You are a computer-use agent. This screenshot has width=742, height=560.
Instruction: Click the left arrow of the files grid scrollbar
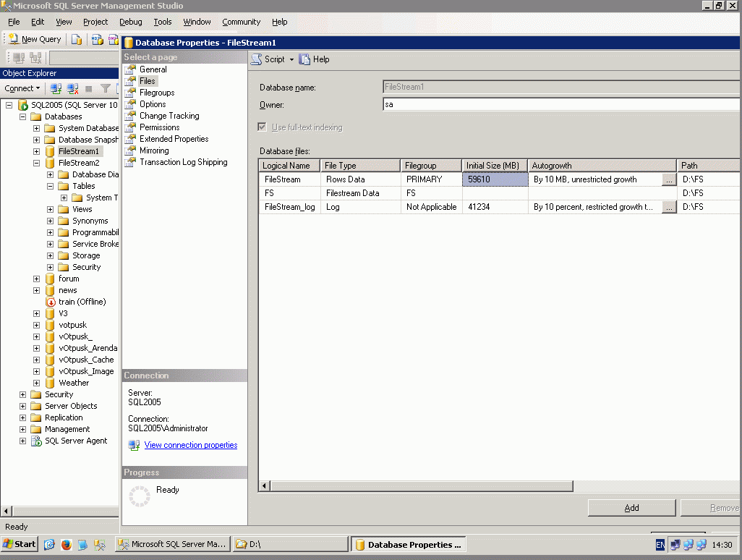(265, 485)
